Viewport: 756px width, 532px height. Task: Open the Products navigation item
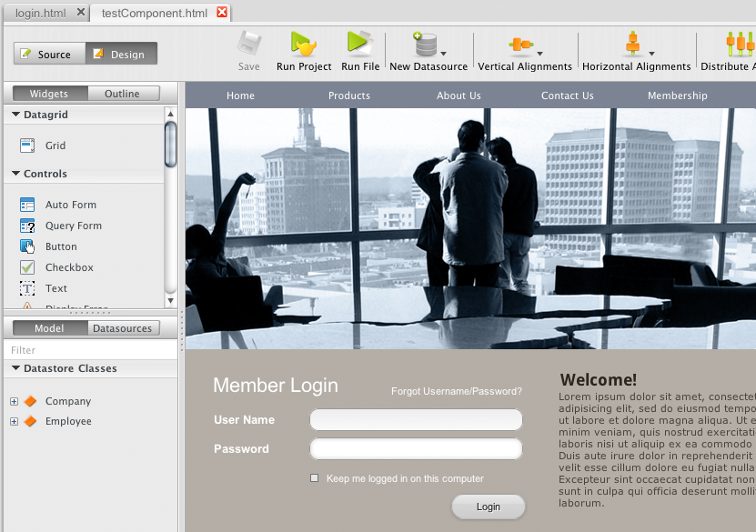tap(349, 95)
